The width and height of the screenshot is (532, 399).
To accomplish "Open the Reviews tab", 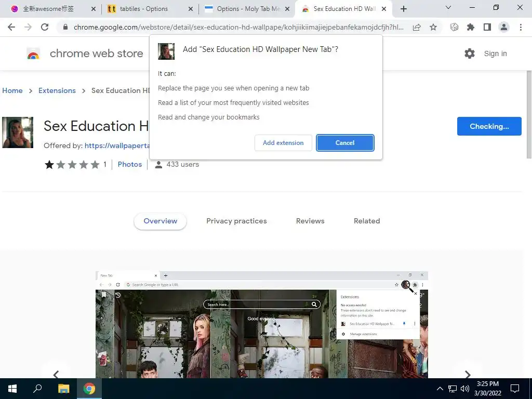I will [310, 221].
